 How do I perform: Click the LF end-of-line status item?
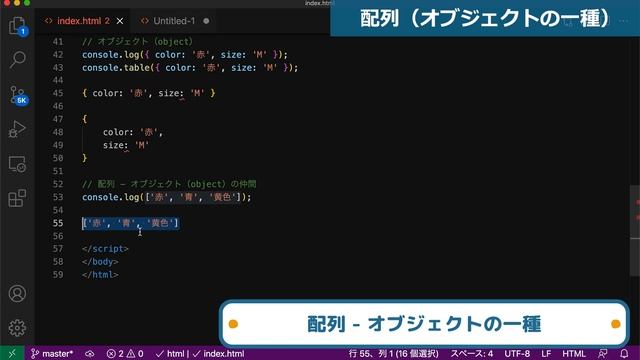546,353
